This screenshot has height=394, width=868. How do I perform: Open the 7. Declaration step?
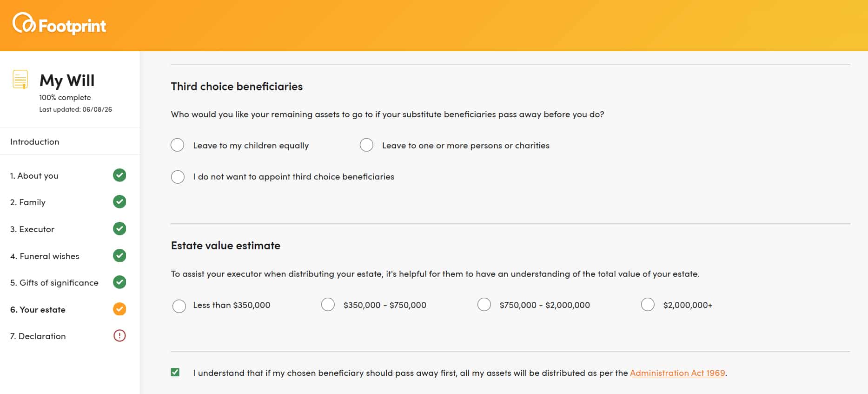click(68, 336)
